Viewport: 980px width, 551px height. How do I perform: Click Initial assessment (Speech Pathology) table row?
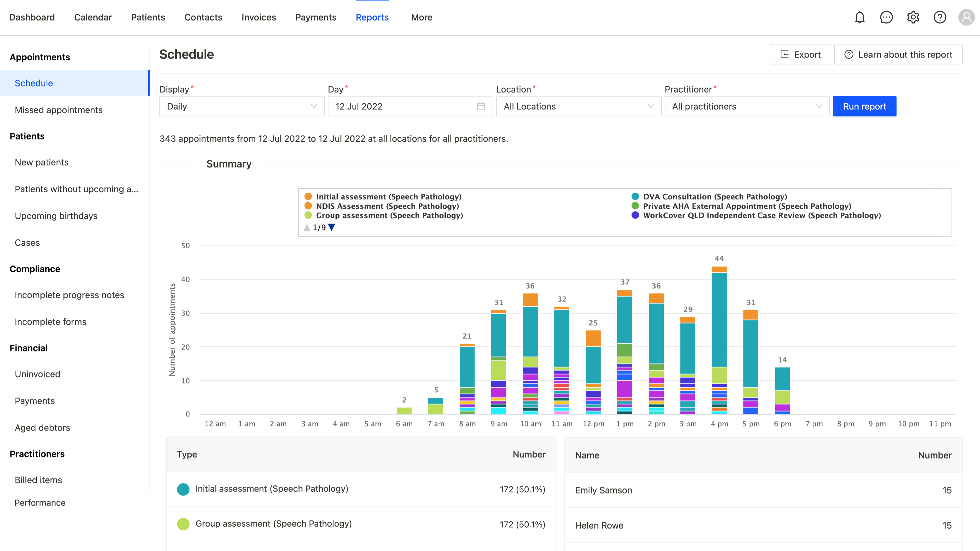point(361,489)
